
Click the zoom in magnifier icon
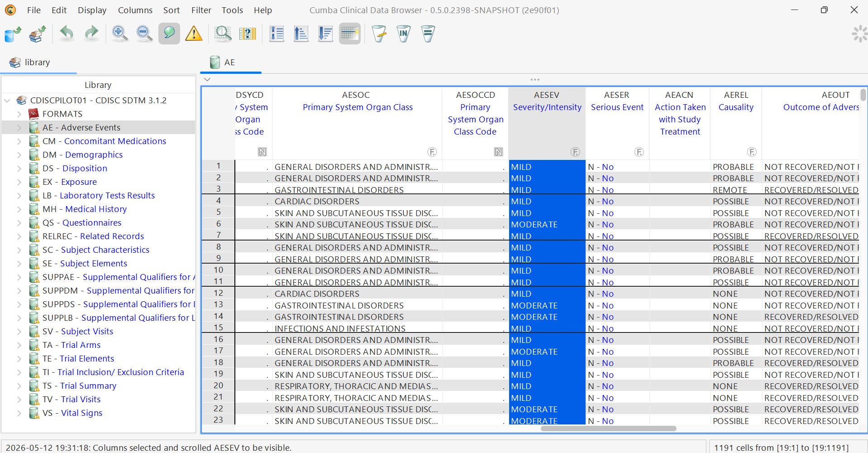pos(119,34)
